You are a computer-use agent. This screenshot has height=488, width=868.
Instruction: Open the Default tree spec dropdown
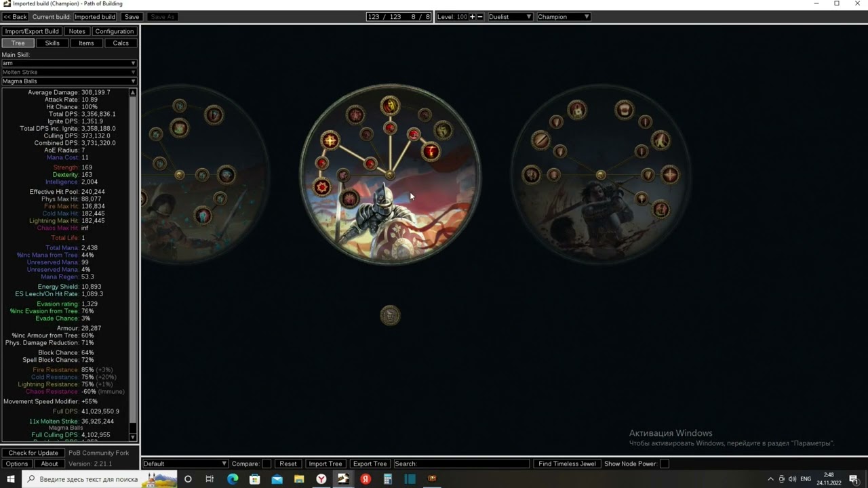click(184, 464)
